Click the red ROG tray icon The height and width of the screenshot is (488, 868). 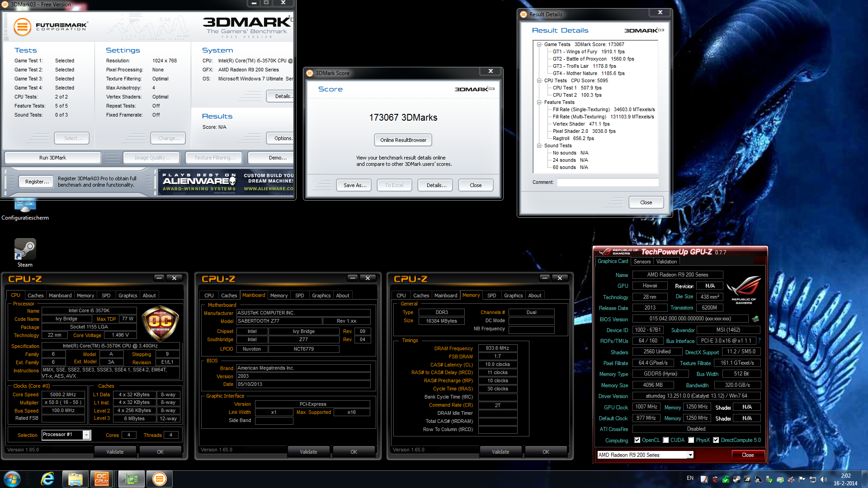click(x=715, y=479)
